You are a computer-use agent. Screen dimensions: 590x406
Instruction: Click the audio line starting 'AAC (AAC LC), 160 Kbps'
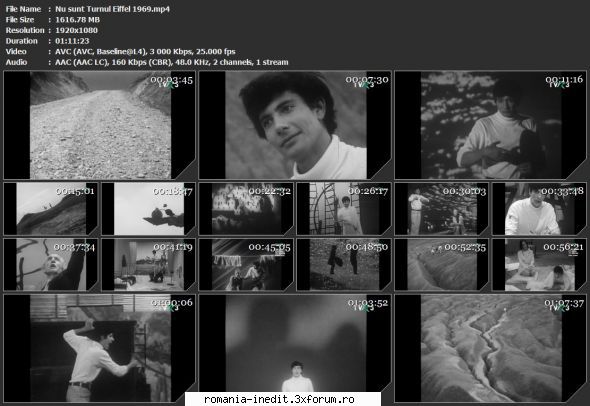(172, 62)
